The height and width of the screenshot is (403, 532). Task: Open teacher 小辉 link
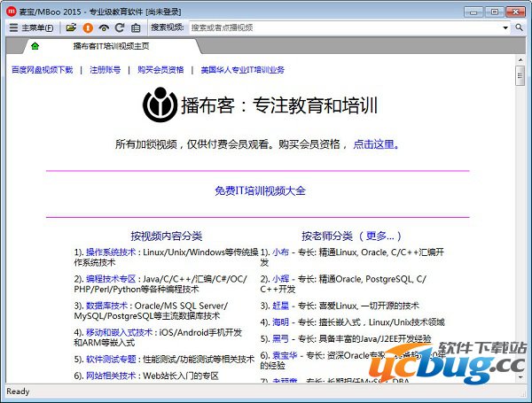coord(280,279)
